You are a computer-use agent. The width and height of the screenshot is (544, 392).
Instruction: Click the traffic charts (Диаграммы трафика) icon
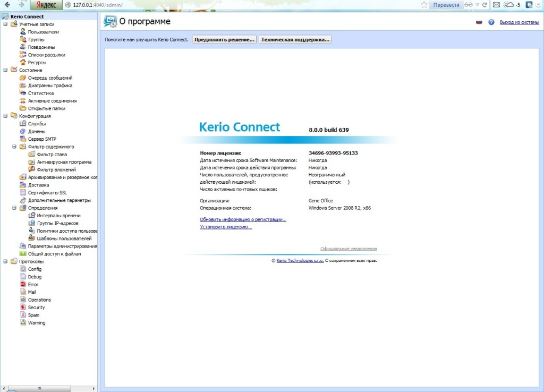tap(23, 86)
